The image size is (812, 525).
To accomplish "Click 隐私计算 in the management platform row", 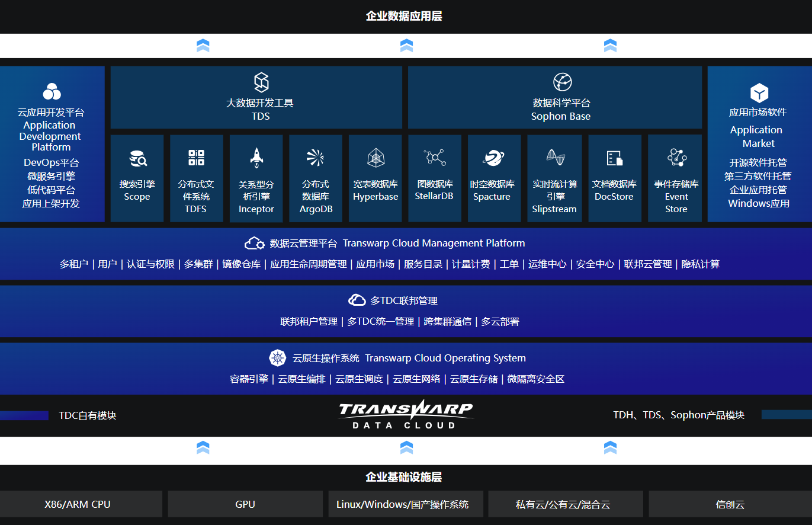I will coord(701,264).
